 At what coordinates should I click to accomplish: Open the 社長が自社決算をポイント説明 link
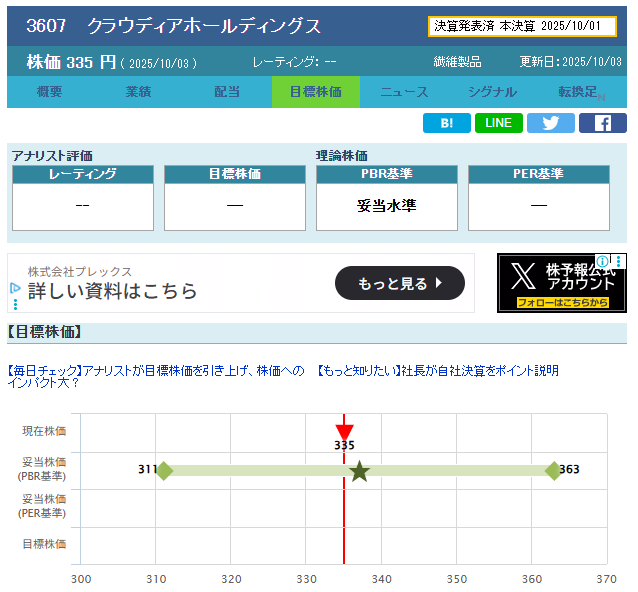click(x=438, y=370)
